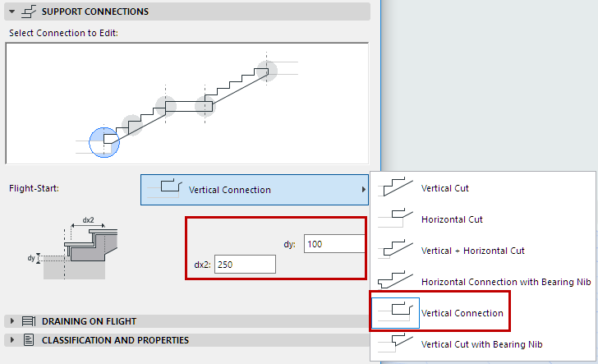The width and height of the screenshot is (598, 364).
Task: Select the upper landing connection circle
Action: [204, 104]
